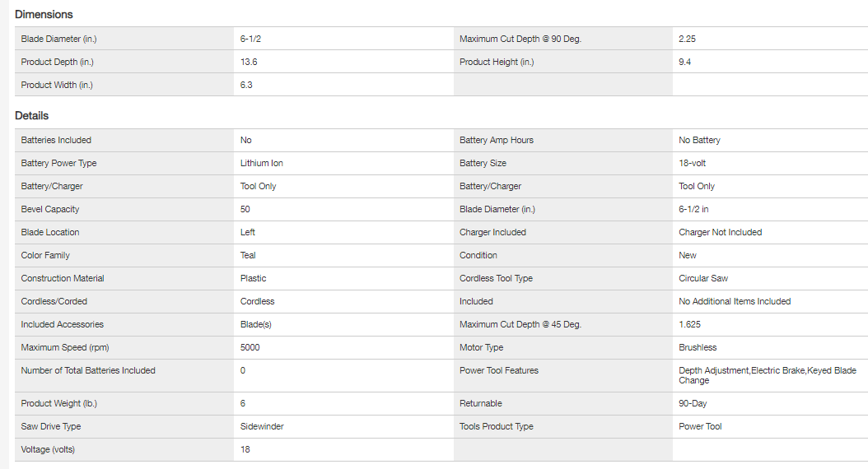Screen dimensions: 868x469
Task: Select the Sidewinder saw drive type value
Action: pos(262,426)
